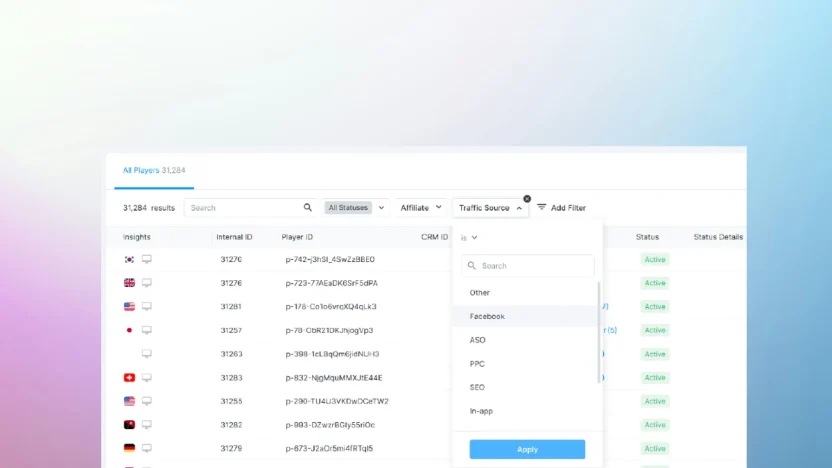The image size is (832, 468).
Task: Click the Status column header
Action: [x=647, y=237]
